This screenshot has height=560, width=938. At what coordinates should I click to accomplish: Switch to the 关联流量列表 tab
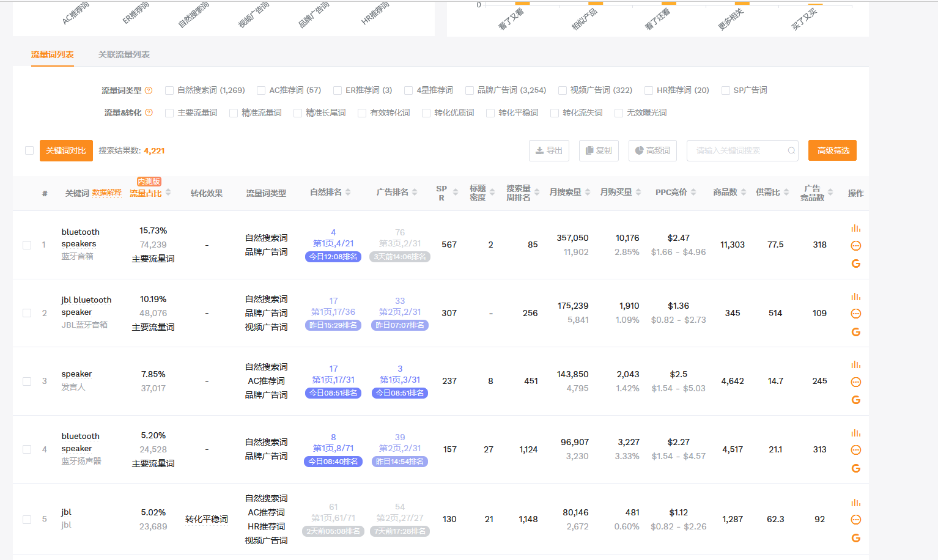(x=124, y=54)
